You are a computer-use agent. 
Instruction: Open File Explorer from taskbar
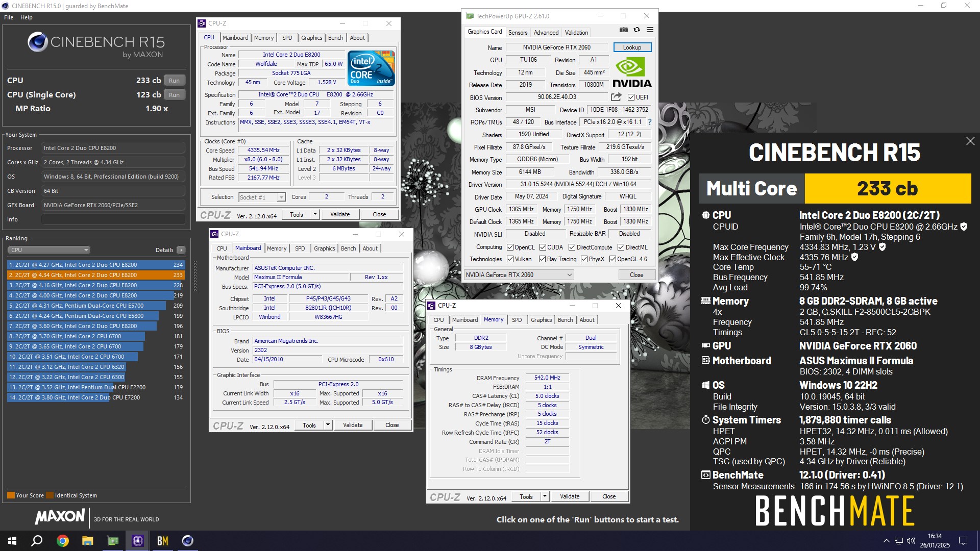pos(88,541)
